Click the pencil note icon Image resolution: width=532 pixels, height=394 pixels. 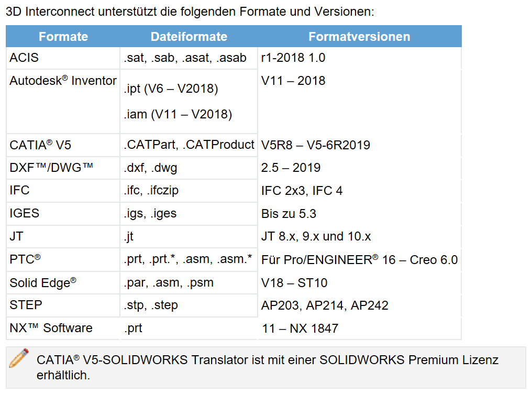tap(19, 358)
